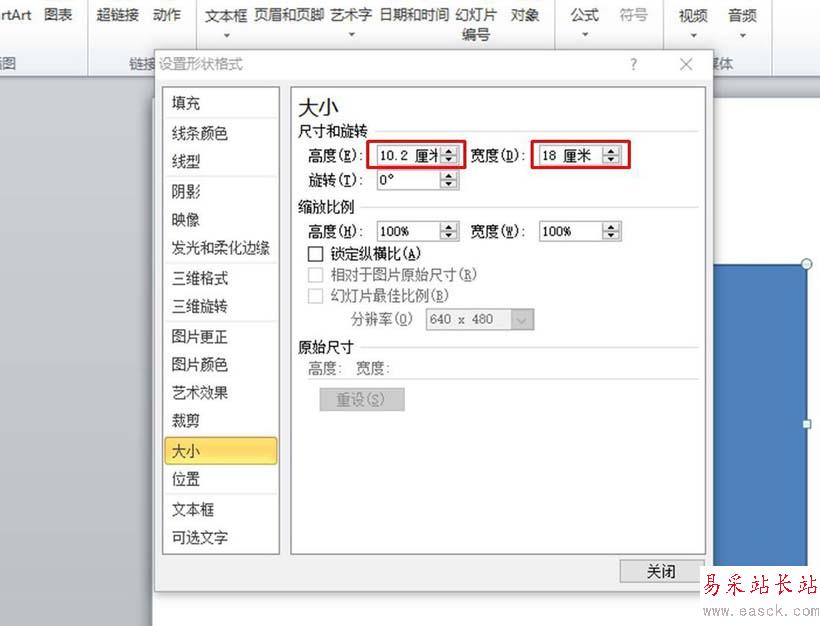The width and height of the screenshot is (820, 626).
Task: Click the 宽度 size stepper arrows
Action: coord(611,155)
